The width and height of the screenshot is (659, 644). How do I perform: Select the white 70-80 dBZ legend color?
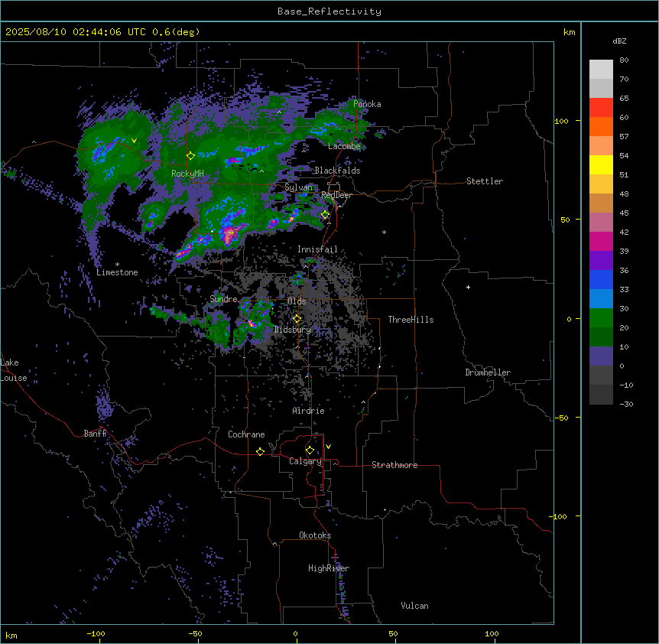coord(601,70)
